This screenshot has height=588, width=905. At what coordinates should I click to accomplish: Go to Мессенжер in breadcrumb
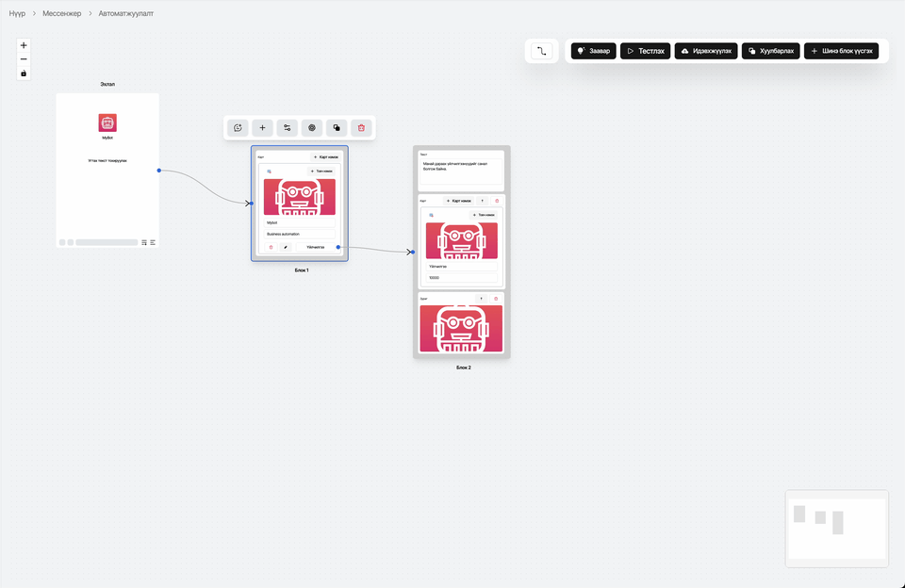click(x=63, y=14)
